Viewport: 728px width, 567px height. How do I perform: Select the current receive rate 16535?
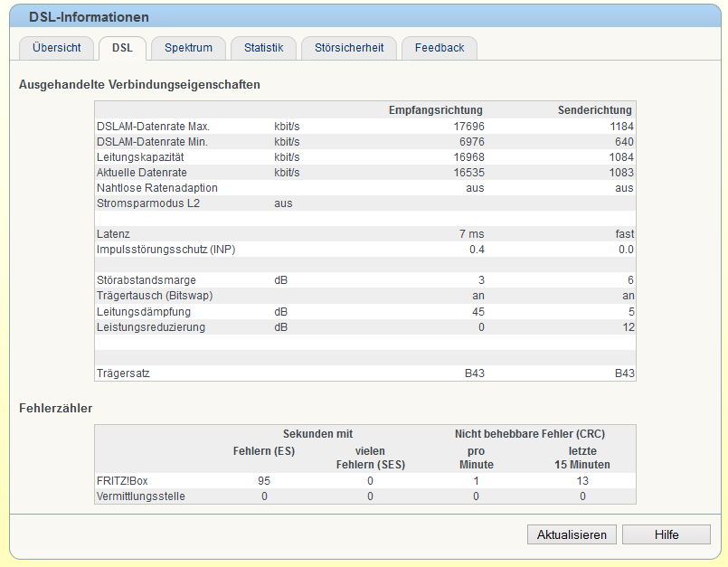(469, 173)
